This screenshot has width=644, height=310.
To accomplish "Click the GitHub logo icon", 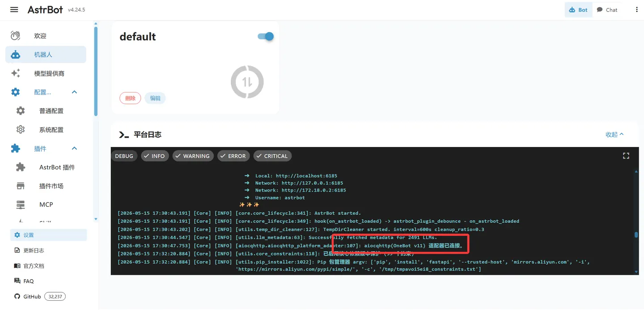I will 17,297.
